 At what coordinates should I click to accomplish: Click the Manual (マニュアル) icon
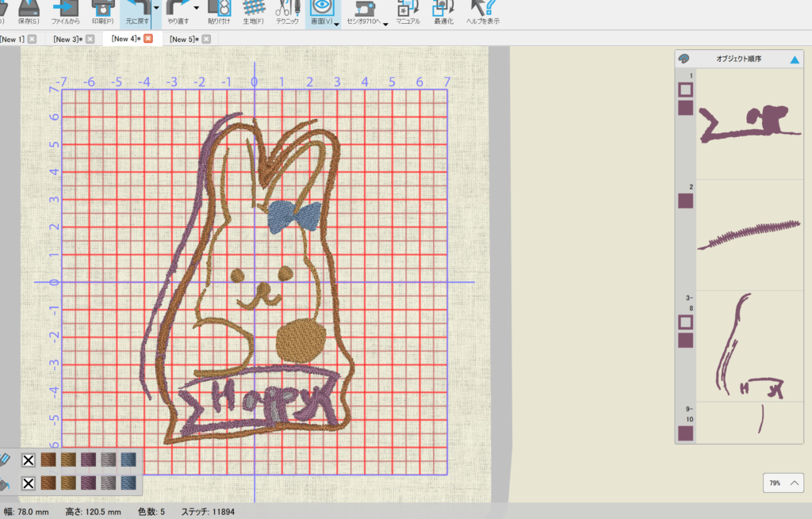pyautogui.click(x=408, y=9)
